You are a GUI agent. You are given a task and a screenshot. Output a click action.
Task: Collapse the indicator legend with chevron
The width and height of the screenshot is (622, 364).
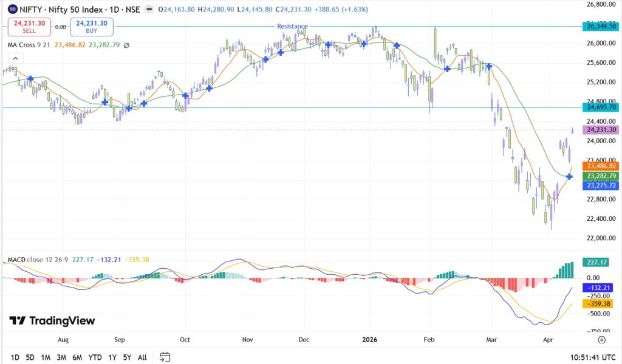pos(16,58)
